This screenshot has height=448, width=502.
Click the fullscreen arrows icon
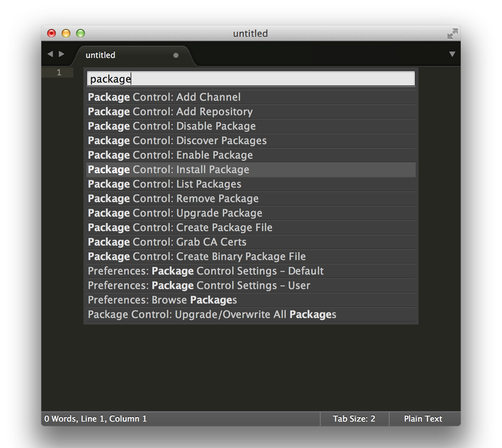pyautogui.click(x=453, y=33)
